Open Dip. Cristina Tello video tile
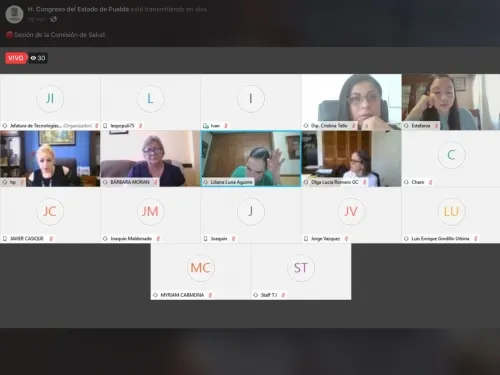The image size is (500, 375). (351, 102)
